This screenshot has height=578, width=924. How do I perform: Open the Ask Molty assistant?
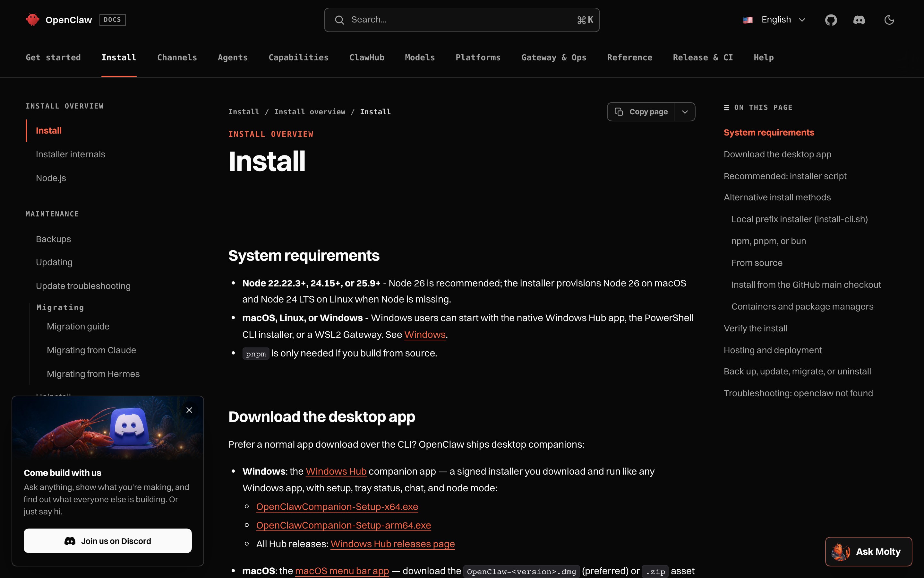[868, 551]
